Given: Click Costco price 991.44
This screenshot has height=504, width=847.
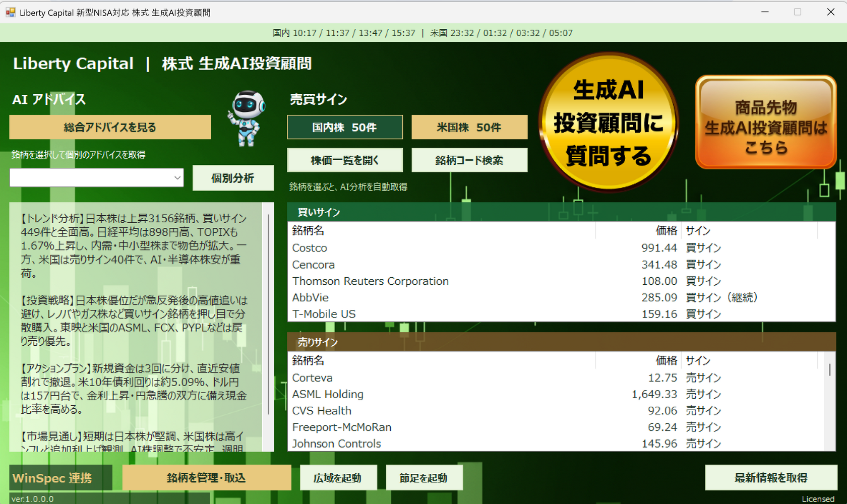Looking at the screenshot, I should click(659, 248).
